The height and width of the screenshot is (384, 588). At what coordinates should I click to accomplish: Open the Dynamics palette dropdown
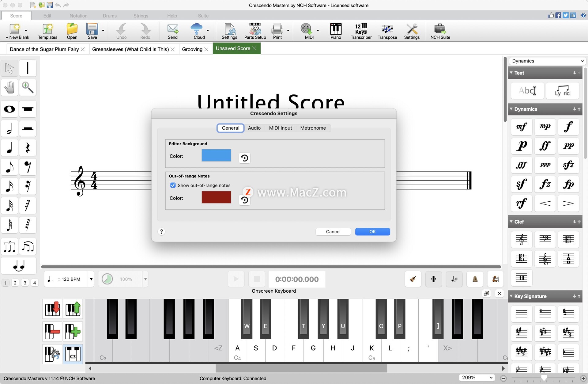[x=547, y=61]
